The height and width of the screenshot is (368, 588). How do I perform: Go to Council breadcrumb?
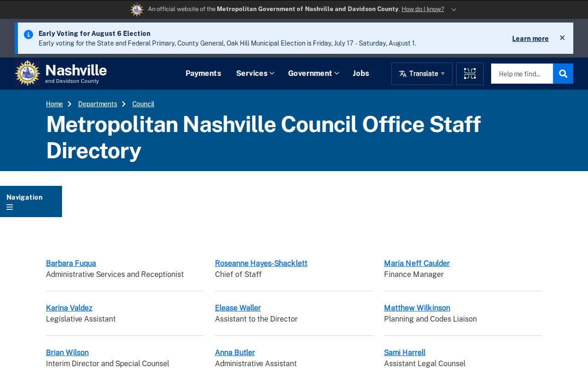pyautogui.click(x=143, y=104)
